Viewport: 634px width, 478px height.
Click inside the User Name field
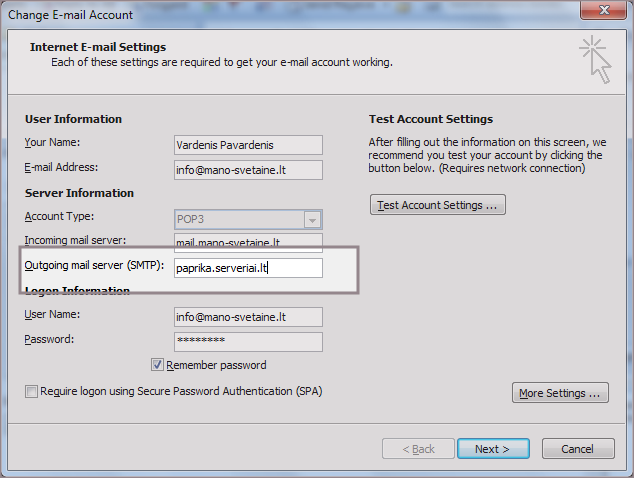point(247,317)
